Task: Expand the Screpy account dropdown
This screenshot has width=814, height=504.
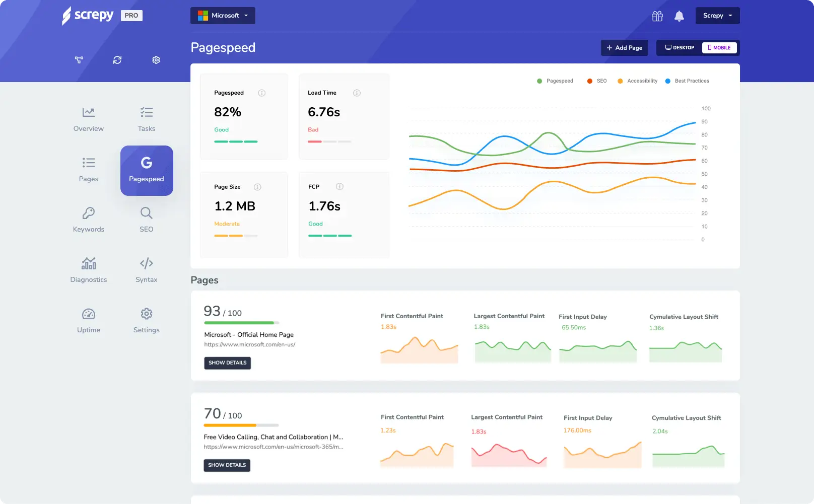Action: 718,16
